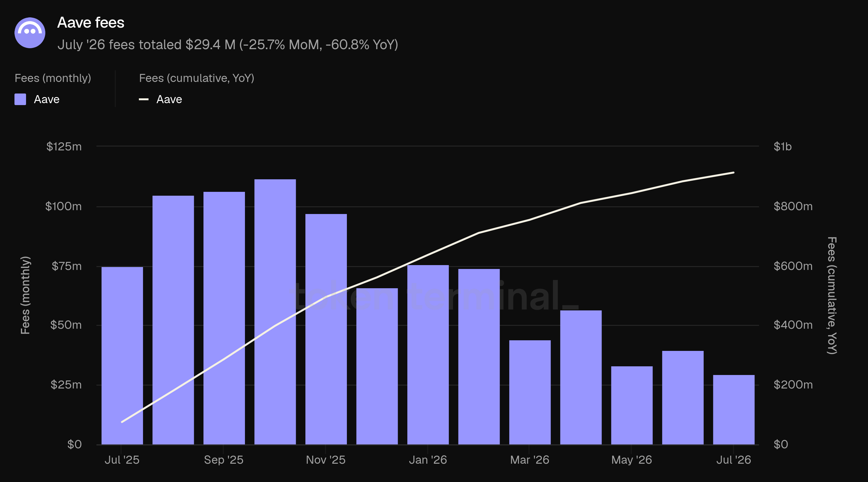Select the Sep '25 monthly fees bar

pos(224,318)
